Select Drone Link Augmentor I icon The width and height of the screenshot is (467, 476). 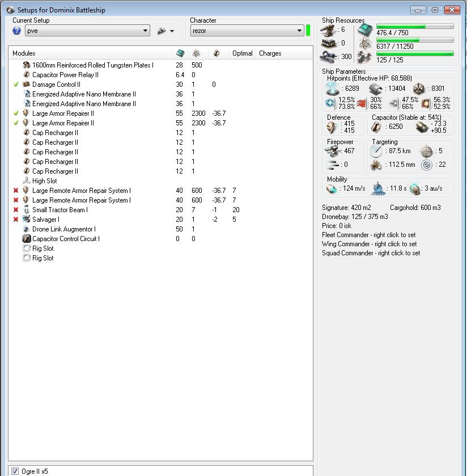click(27, 229)
